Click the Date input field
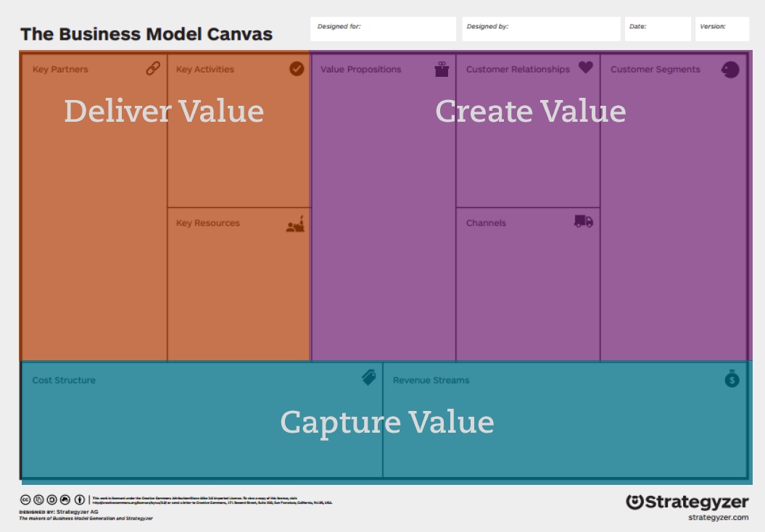The image size is (765, 532). (x=658, y=29)
